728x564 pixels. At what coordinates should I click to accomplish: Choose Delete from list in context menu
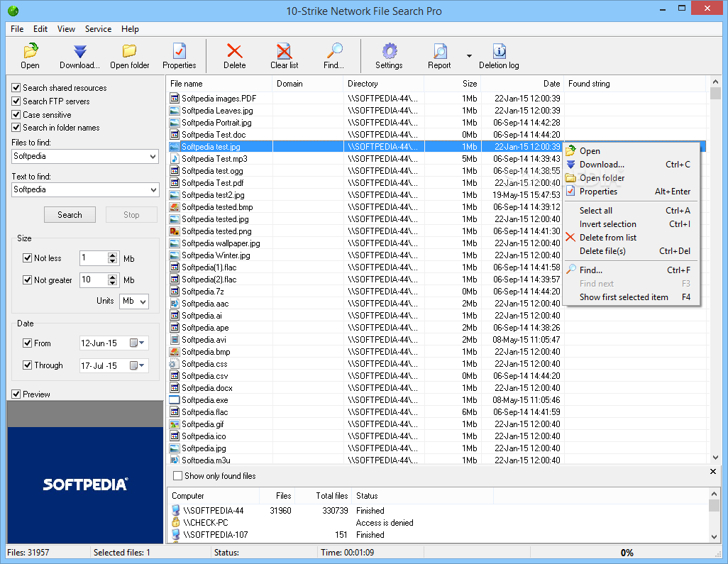[631, 238]
